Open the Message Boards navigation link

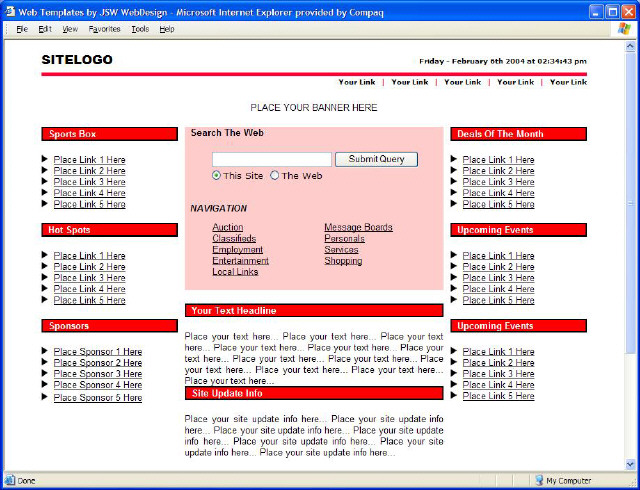click(x=358, y=227)
